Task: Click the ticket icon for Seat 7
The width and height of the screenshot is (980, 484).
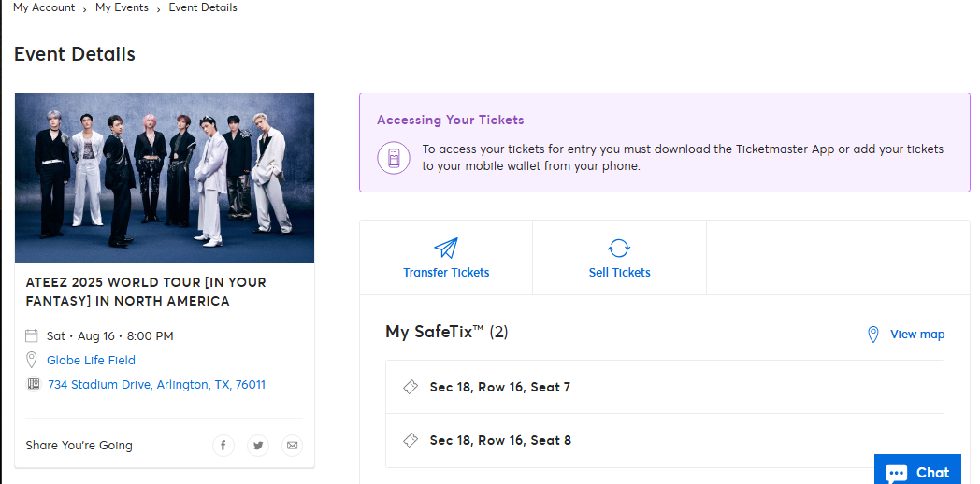Action: click(x=410, y=387)
